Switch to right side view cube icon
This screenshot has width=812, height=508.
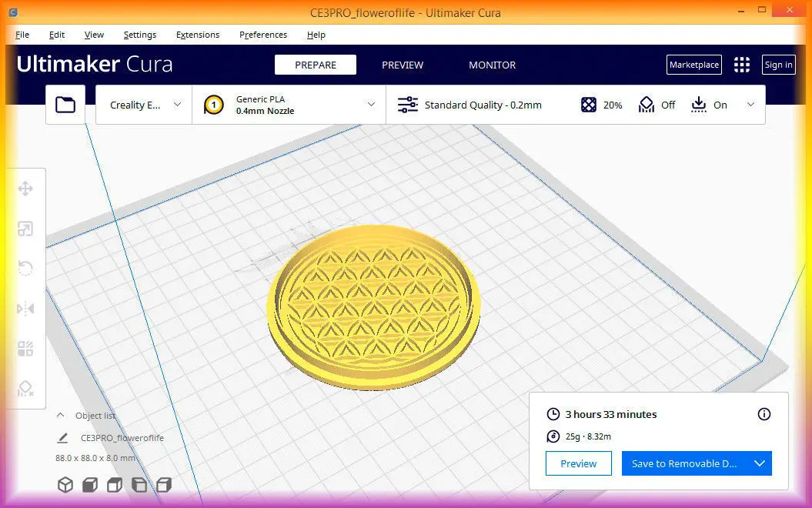164,485
